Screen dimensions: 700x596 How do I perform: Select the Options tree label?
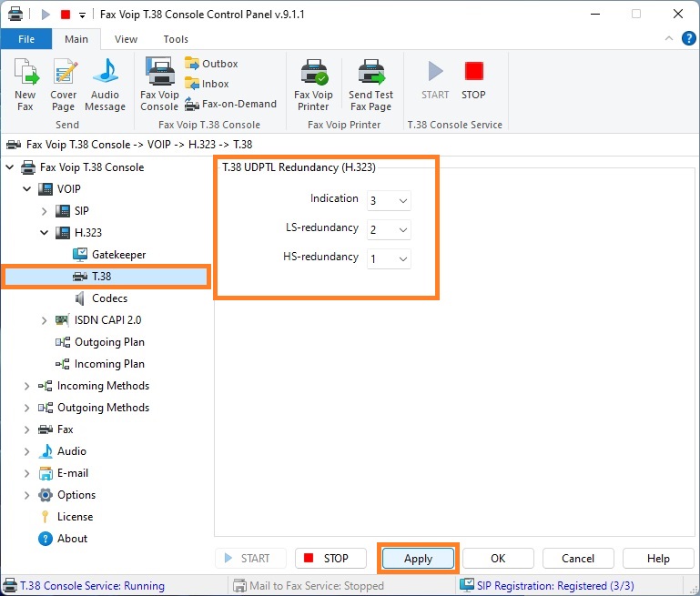(76, 495)
